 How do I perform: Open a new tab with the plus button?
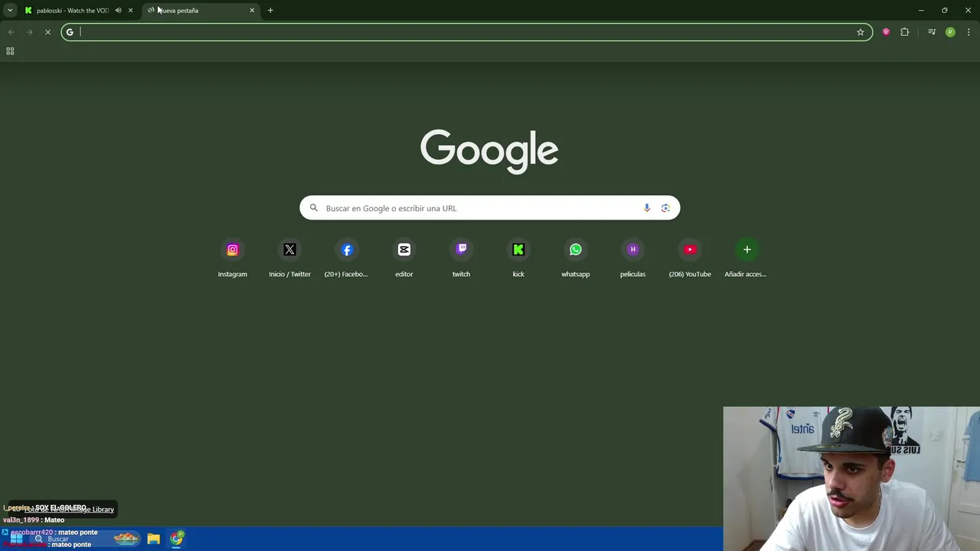pyautogui.click(x=270, y=11)
